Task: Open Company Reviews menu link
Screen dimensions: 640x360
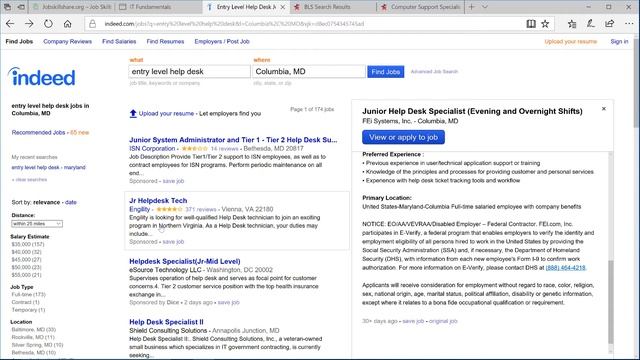Action: (67, 42)
